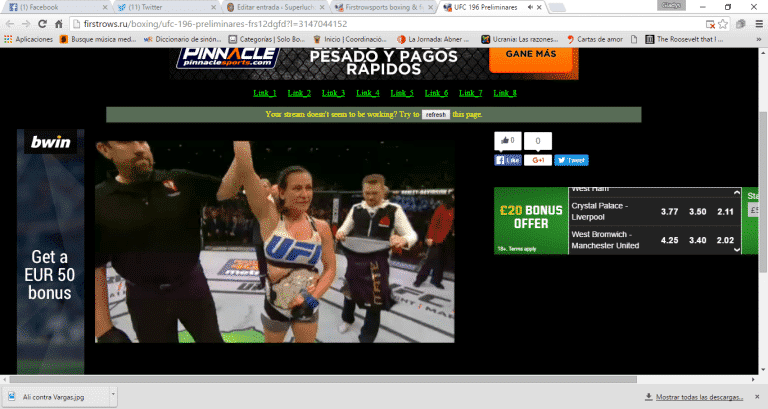
Task: Select 2.11 odds for Crystal Palace - Liverpool
Action: [x=725, y=212]
